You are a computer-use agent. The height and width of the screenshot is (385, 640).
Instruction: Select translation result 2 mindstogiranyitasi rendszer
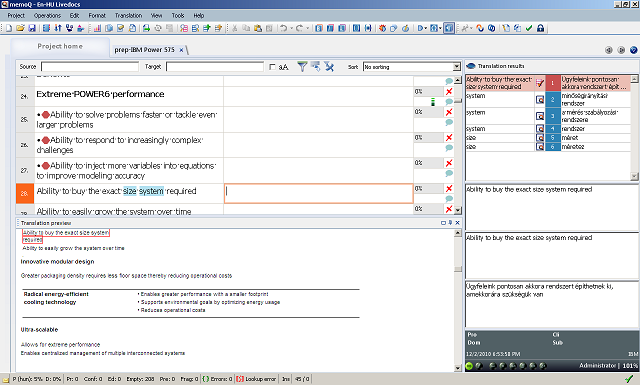click(x=548, y=99)
